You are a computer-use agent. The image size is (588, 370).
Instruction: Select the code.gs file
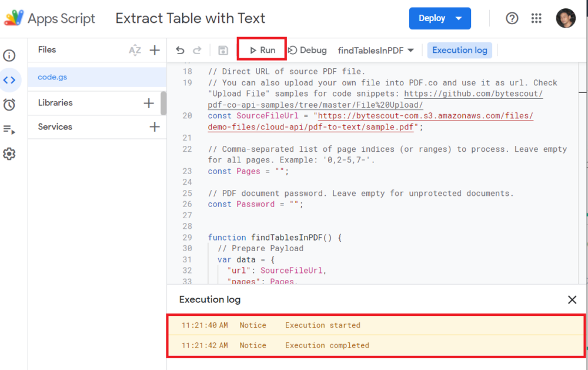97,77
